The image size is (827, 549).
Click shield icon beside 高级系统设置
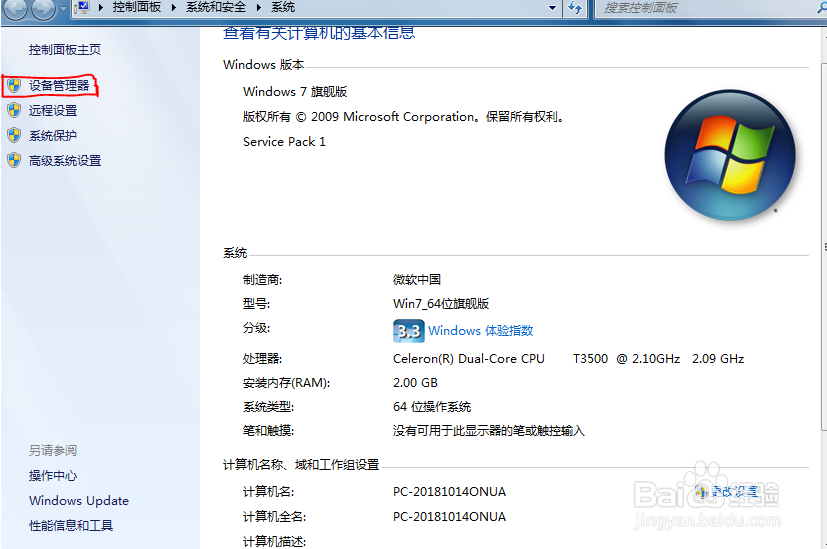pos(14,160)
